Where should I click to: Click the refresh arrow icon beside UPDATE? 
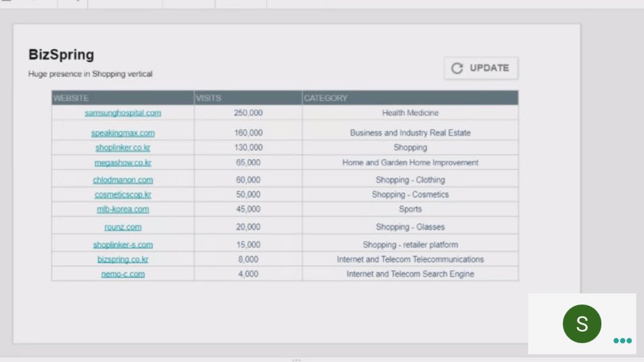[x=457, y=68]
